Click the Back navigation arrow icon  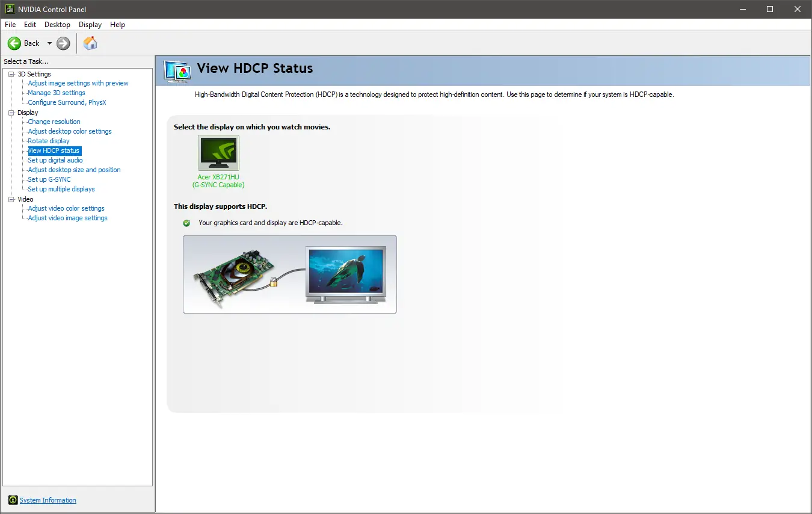click(x=14, y=43)
